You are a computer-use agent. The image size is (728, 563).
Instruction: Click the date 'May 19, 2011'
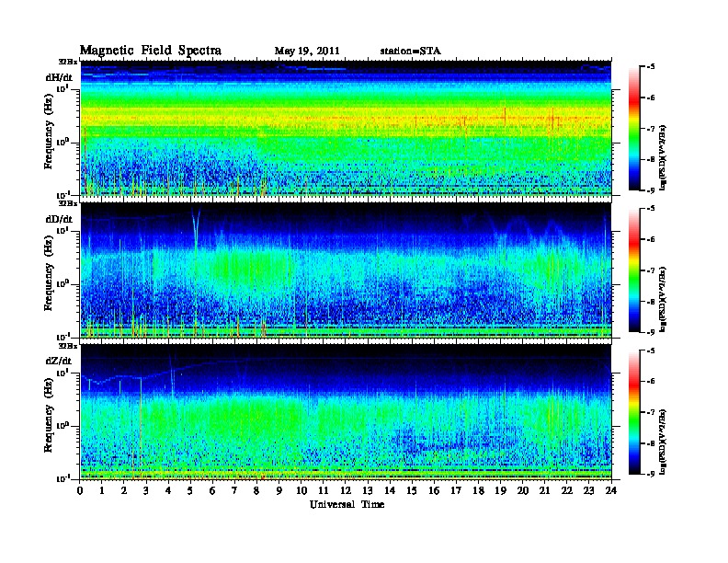[307, 51]
